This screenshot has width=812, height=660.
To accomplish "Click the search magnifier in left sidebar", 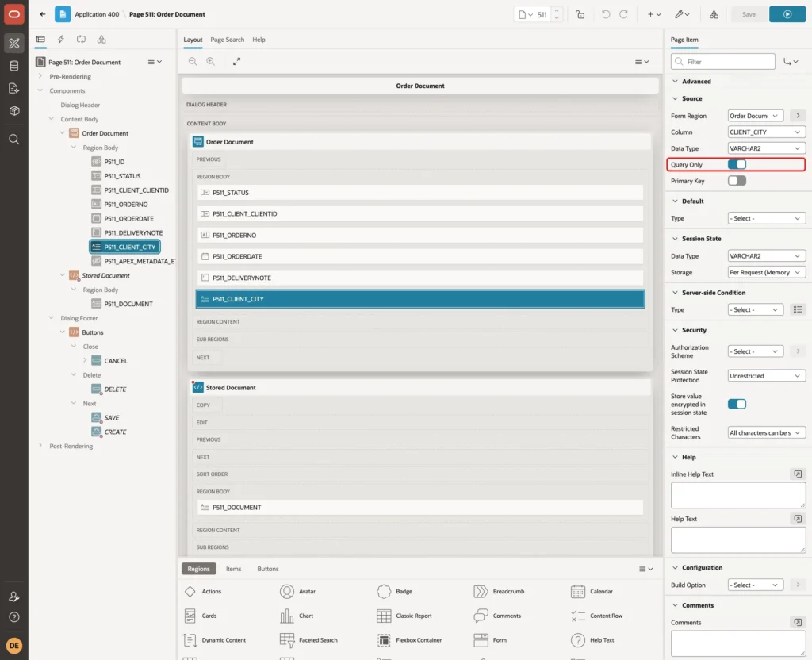I will [x=14, y=139].
